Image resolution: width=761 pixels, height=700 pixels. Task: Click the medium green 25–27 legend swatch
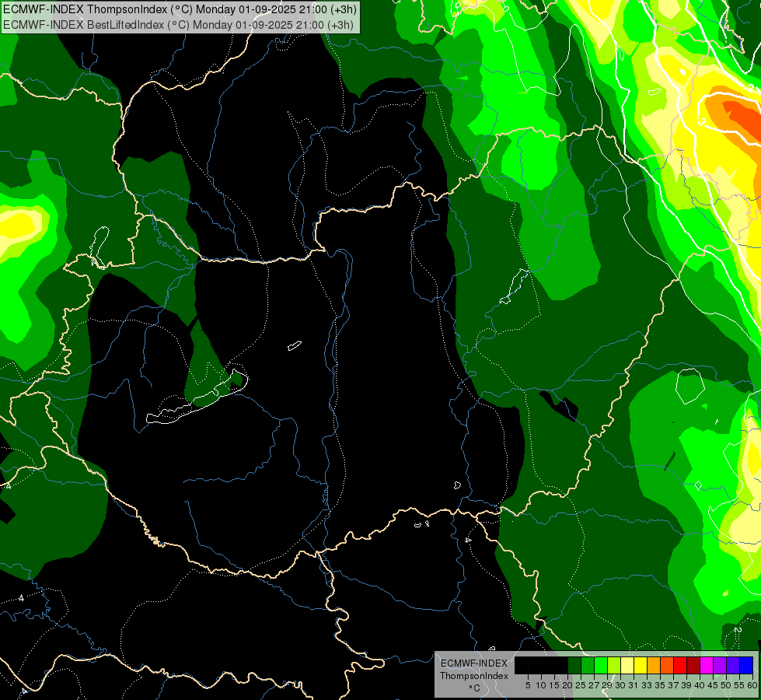click(588, 665)
